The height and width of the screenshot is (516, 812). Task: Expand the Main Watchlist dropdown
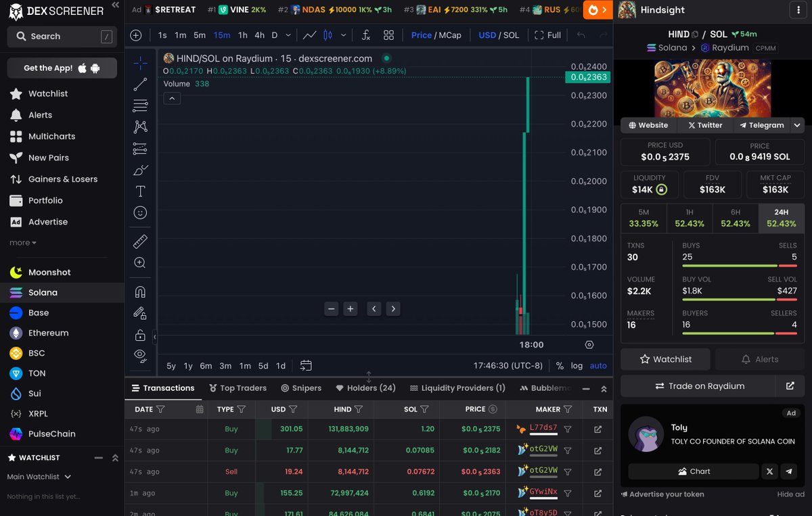click(39, 477)
